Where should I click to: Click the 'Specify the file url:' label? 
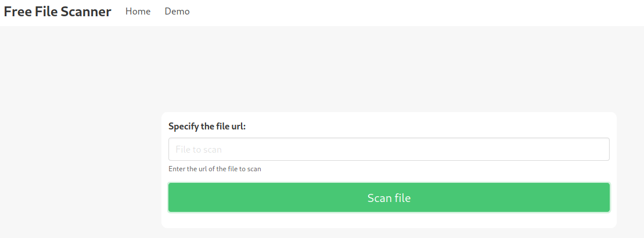tap(207, 127)
